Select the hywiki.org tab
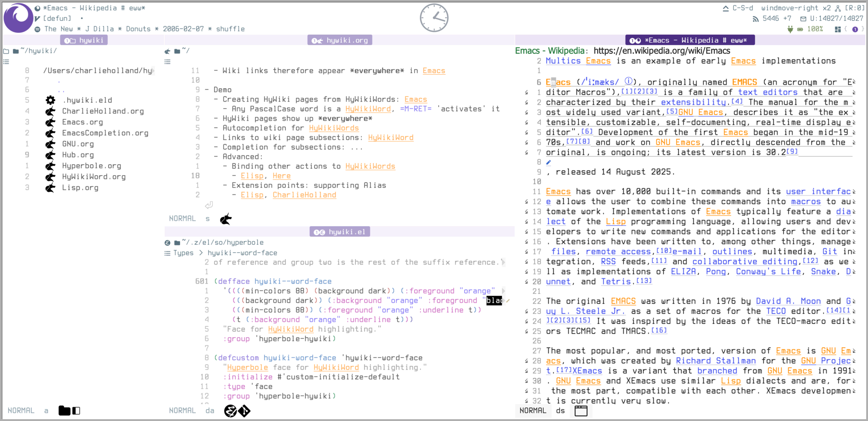Viewport: 868px width, 421px height. click(340, 41)
